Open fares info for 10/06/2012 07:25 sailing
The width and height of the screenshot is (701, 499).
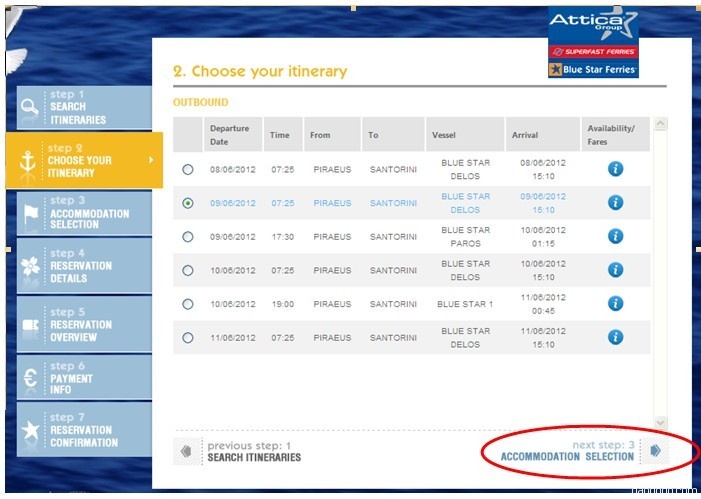pos(615,270)
